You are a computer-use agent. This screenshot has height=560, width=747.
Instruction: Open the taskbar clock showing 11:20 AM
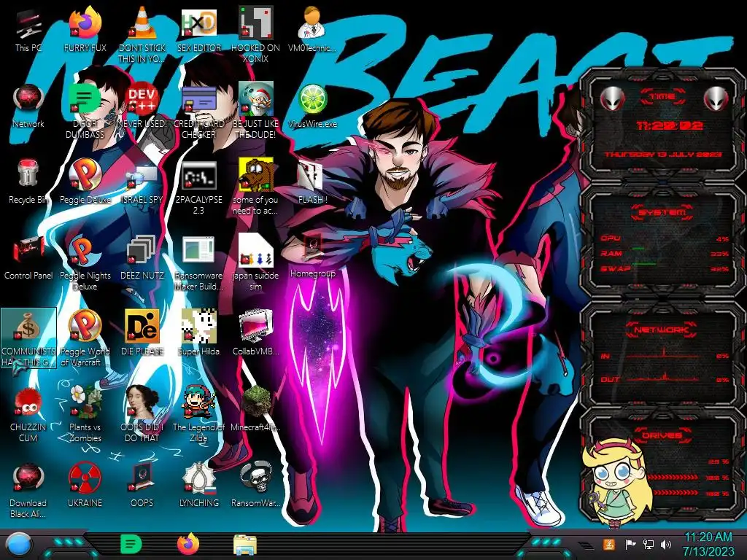pos(708,544)
